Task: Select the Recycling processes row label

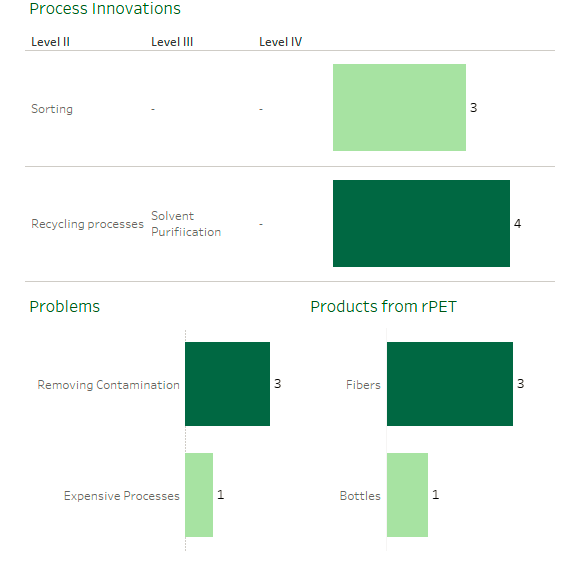Action: pos(87,224)
